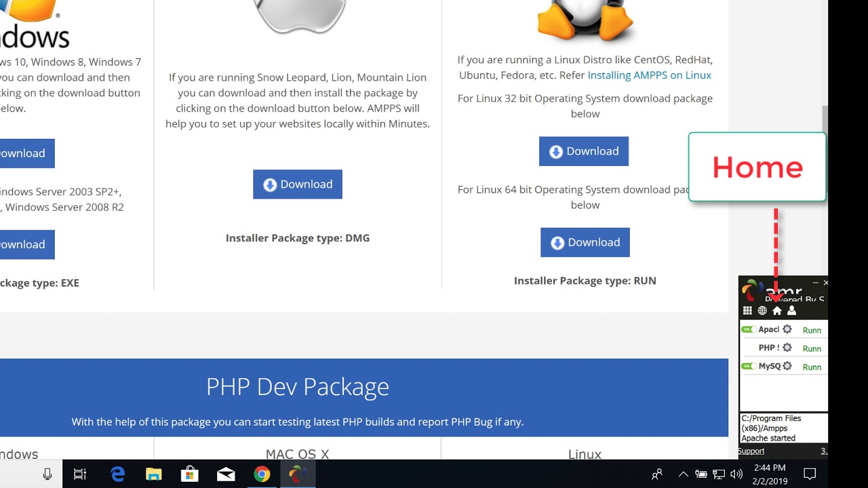Click the AMPPS log text 'Apache started'
Viewport: 868px width, 488px height.
coord(768,439)
